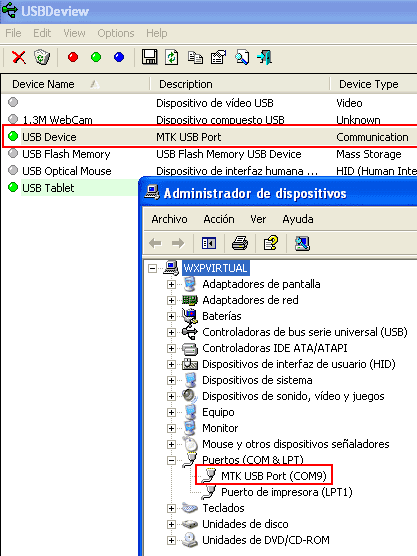
Task: Expand Controladoras IDE ATA/ATAPI node
Action: click(171, 348)
